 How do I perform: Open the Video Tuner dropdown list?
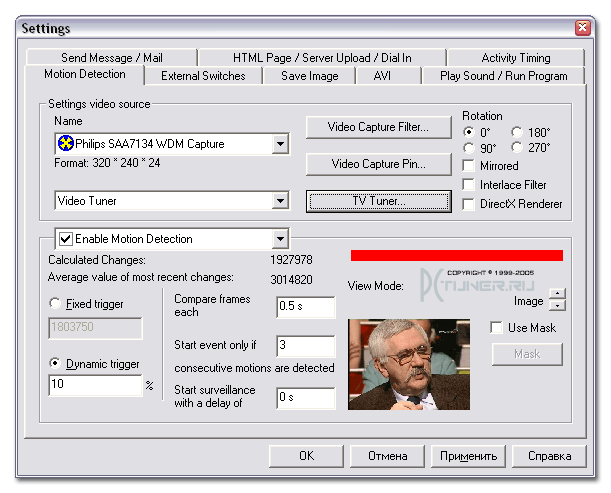pos(280,201)
